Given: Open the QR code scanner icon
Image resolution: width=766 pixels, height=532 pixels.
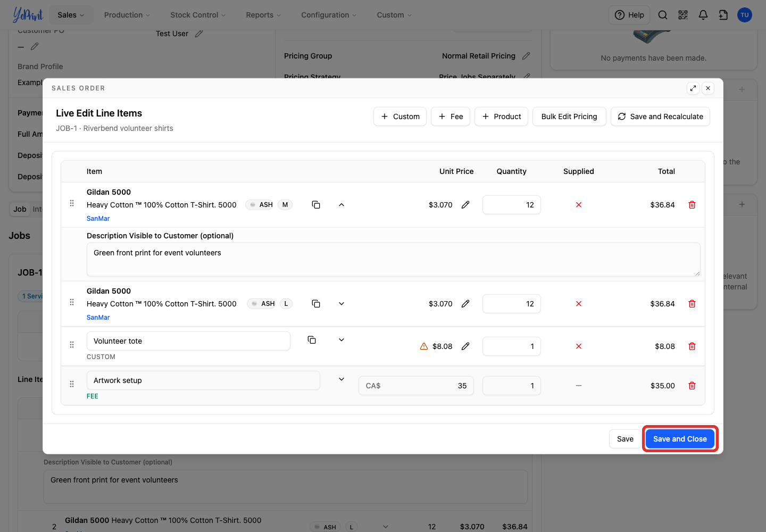Looking at the screenshot, I should pos(683,15).
